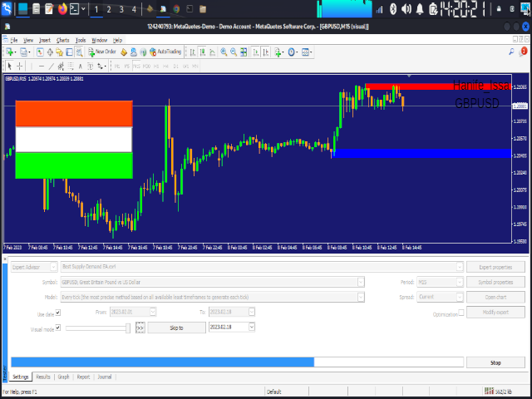The height and width of the screenshot is (399, 532).
Task: Select the Trendline tool
Action: click(52, 66)
